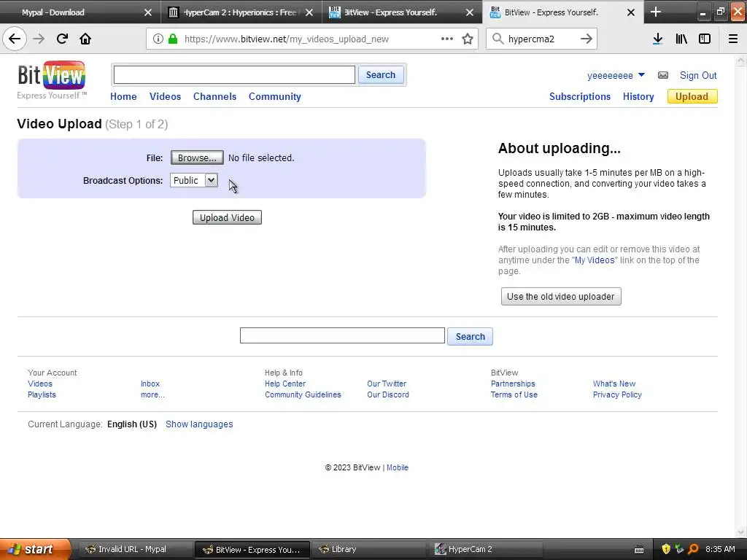Open the browser library icon
This screenshot has width=747, height=560.
tap(681, 39)
